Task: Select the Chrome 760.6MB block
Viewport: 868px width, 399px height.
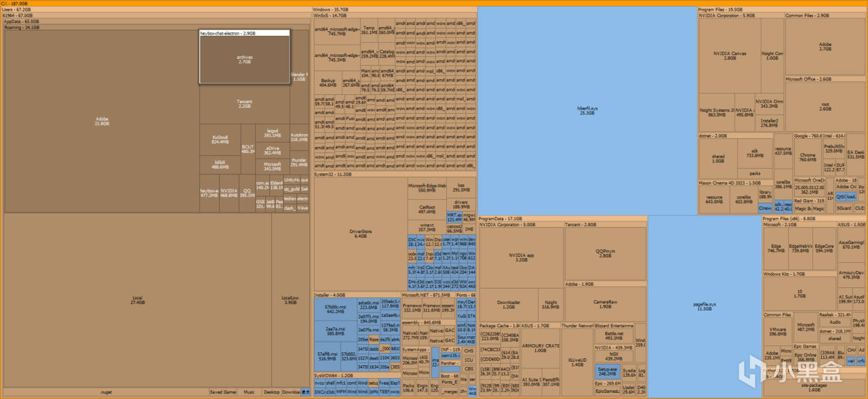Action: 808,158
